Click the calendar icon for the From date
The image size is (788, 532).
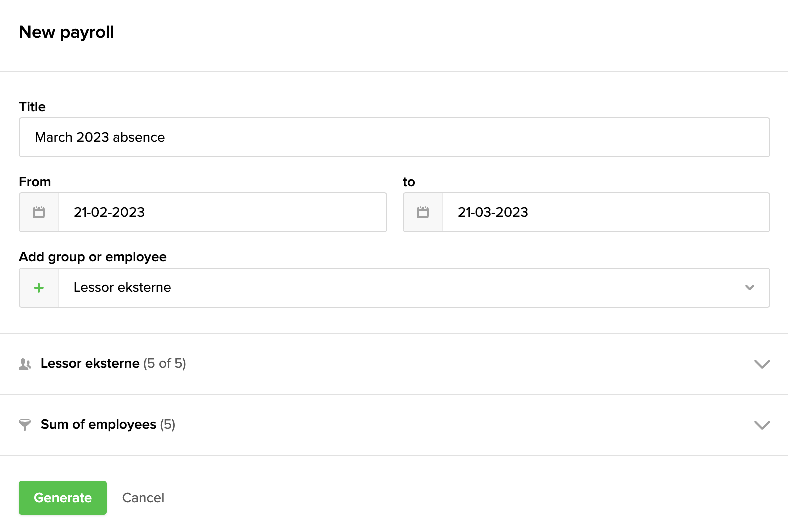click(38, 212)
